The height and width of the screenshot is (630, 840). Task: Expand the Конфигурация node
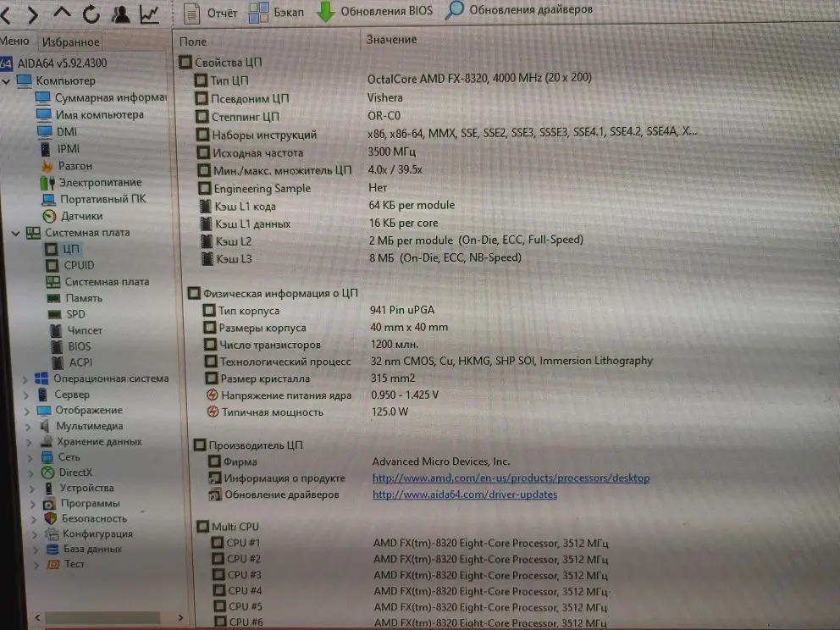[x=35, y=534]
